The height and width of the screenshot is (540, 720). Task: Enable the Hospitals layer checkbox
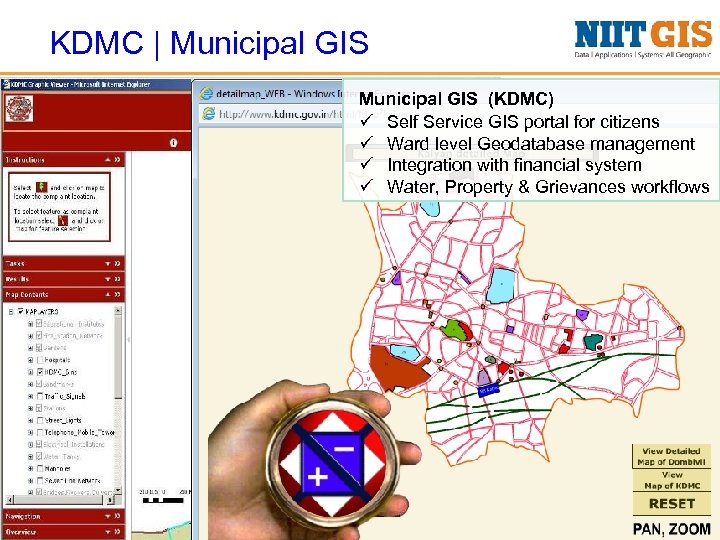tap(40, 360)
